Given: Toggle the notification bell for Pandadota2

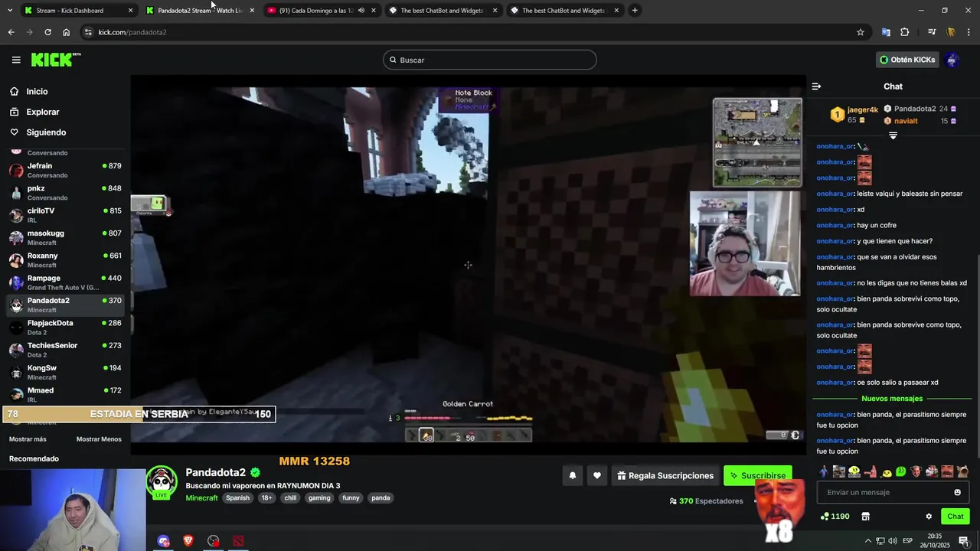Looking at the screenshot, I should click(x=572, y=475).
